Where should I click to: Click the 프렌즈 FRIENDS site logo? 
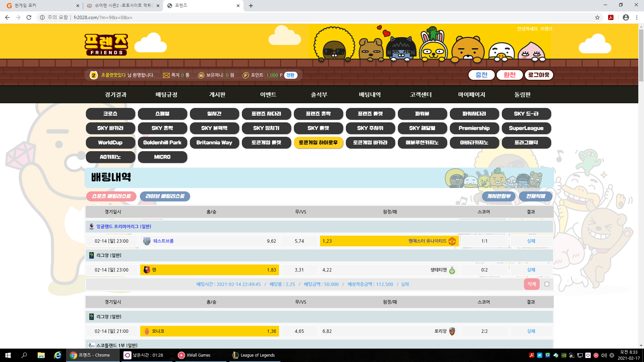106,44
